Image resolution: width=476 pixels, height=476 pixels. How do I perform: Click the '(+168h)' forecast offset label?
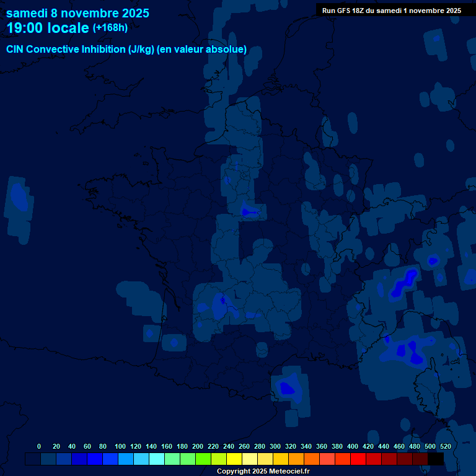[110, 28]
